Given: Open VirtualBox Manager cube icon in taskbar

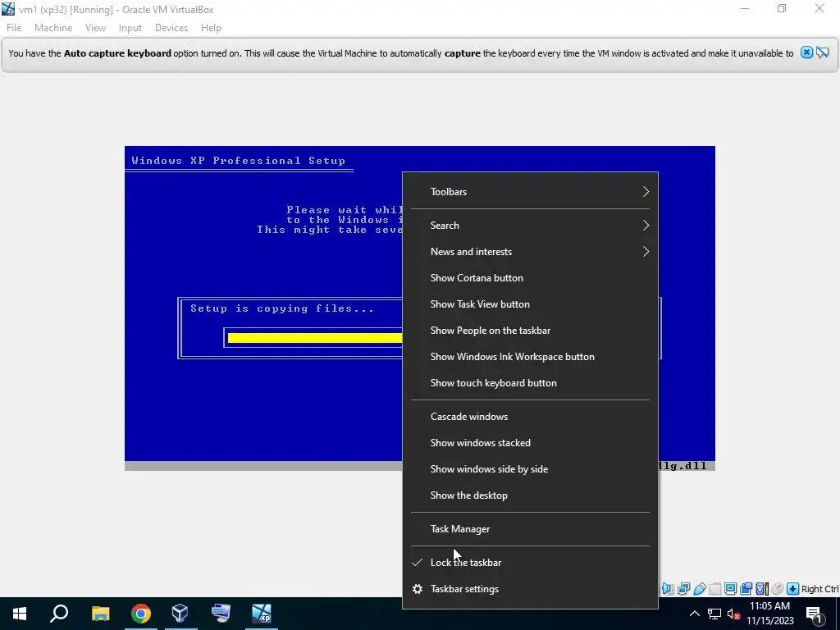Looking at the screenshot, I should point(180,614).
